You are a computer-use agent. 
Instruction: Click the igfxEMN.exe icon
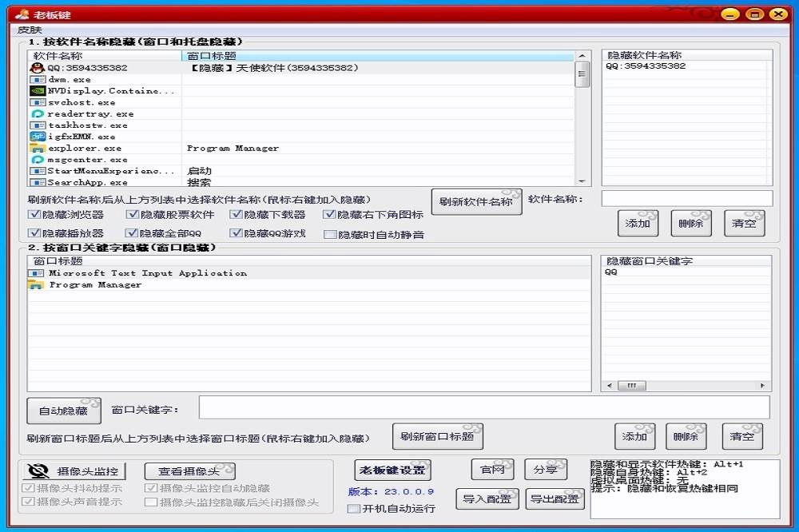(38, 137)
